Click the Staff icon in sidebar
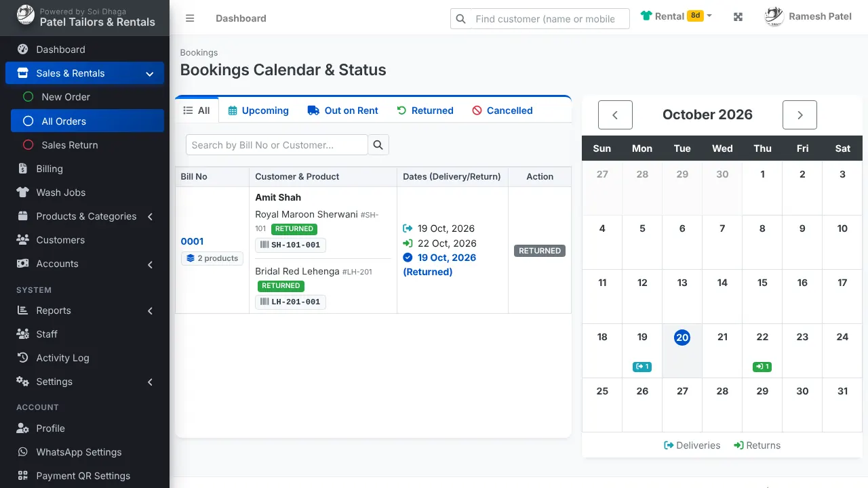 tap(23, 334)
